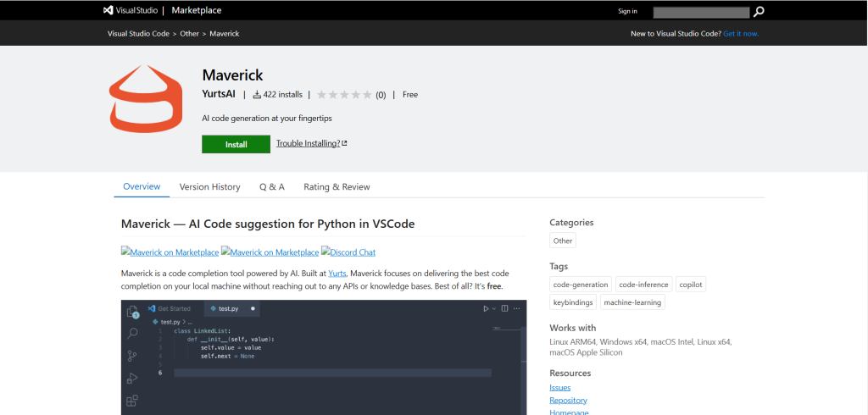Focus the Marketplace search input field
The width and height of the screenshot is (868, 415).
pyautogui.click(x=701, y=12)
